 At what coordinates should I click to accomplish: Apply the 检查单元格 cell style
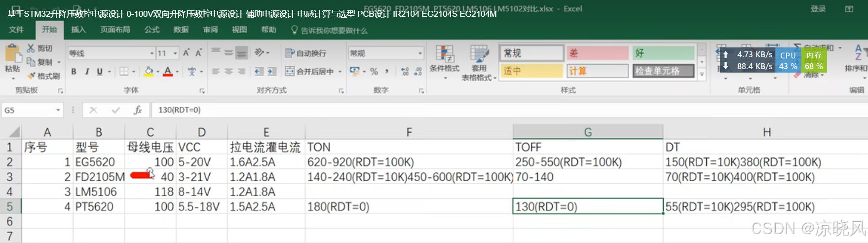pos(664,71)
